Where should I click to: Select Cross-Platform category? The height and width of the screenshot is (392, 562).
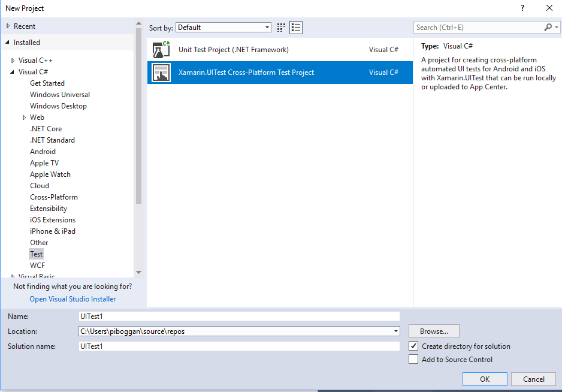tap(54, 197)
